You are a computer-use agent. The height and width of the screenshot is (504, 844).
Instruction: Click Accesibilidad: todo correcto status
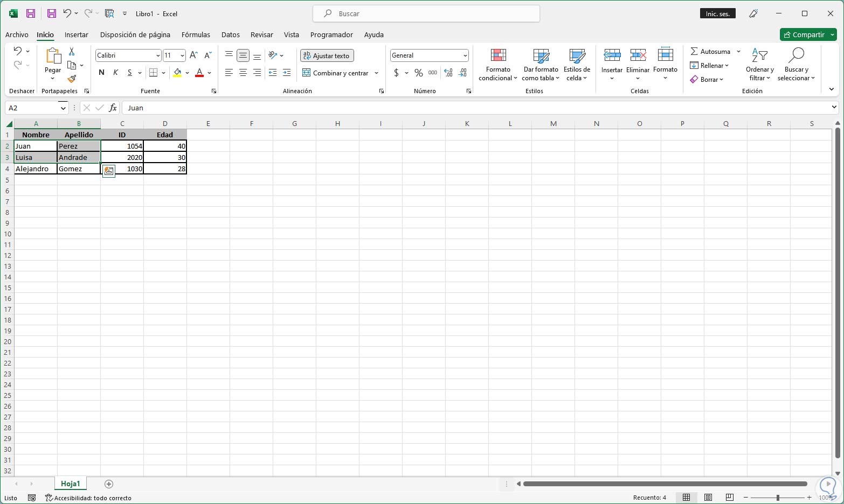(x=88, y=498)
